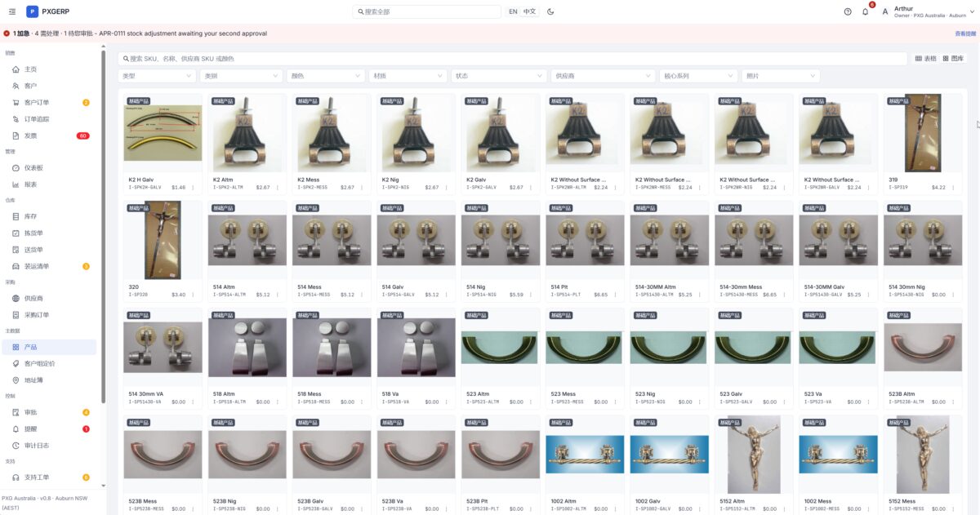Open the help question-mark icon in the header
The height and width of the screenshot is (515, 980).
click(x=848, y=11)
